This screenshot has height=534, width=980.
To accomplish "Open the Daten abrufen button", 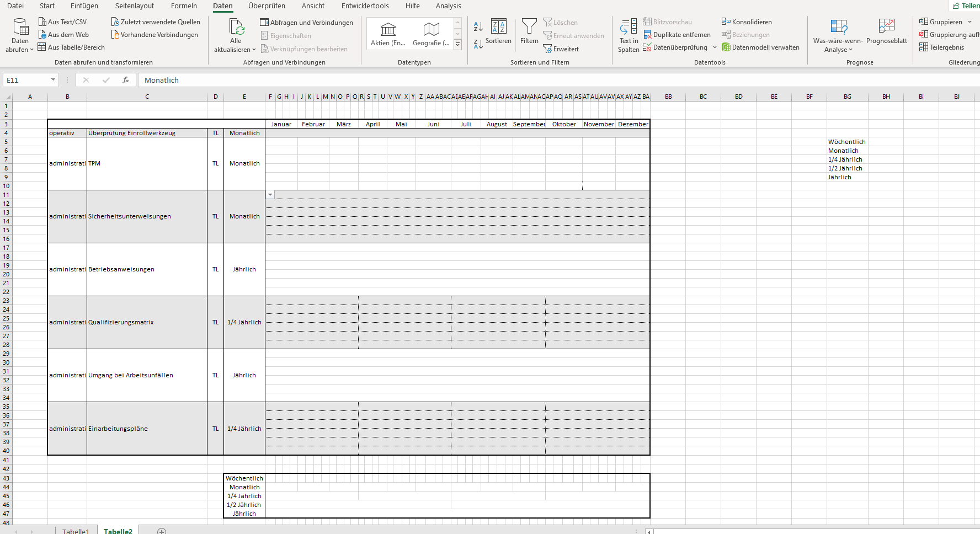I will (20, 35).
